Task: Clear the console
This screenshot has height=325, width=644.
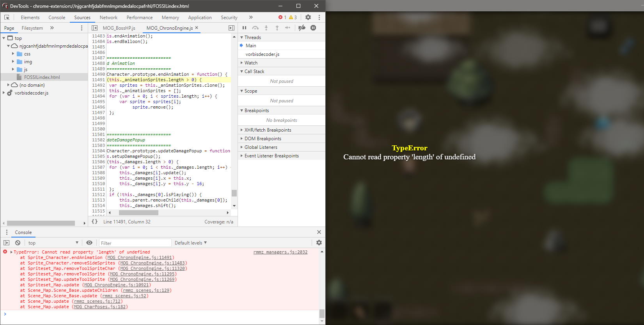Action: 18,243
